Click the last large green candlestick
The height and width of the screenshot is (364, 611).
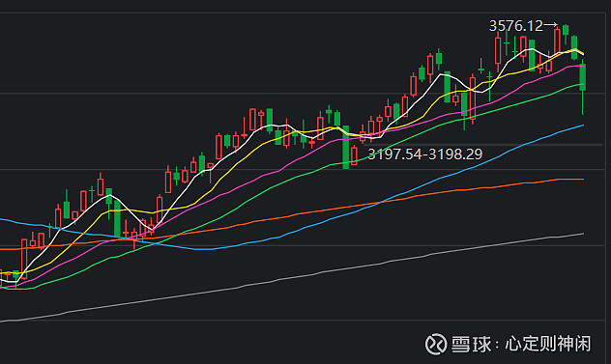583,77
